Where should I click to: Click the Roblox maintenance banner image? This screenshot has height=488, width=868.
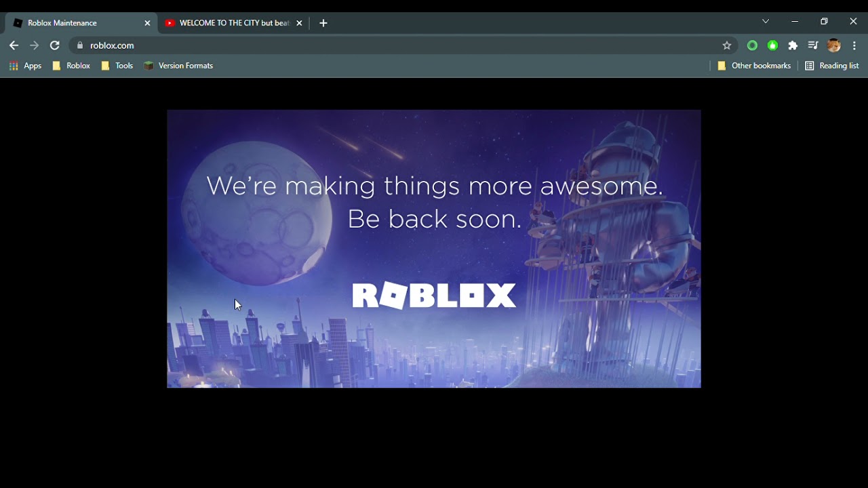click(434, 249)
